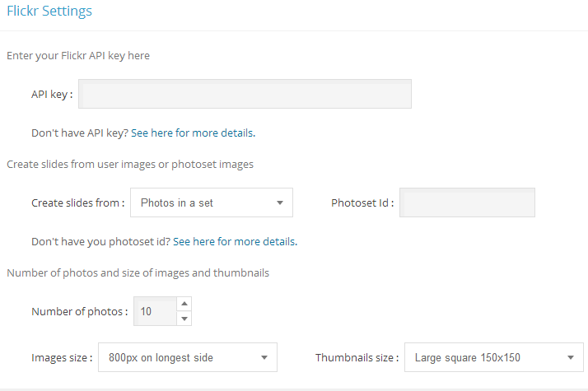588x391 pixels.
Task: Focus the Photoset Id input box
Action: [x=467, y=202]
